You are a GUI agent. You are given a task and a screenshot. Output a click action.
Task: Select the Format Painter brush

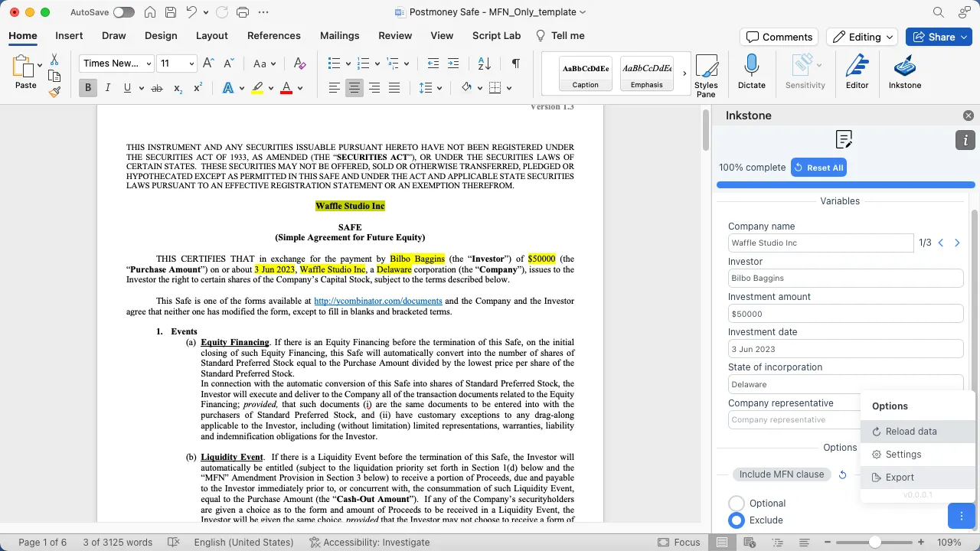[x=54, y=92]
